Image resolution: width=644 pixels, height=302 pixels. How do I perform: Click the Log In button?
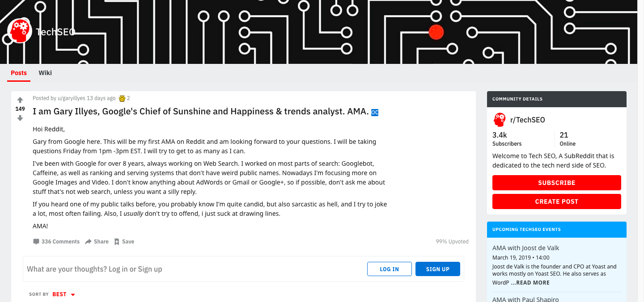coord(389,269)
